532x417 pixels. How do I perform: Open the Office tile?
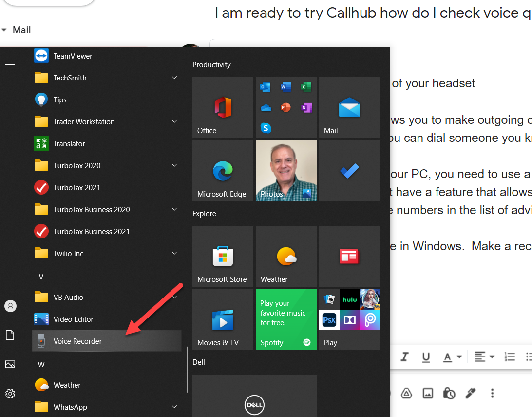click(223, 107)
